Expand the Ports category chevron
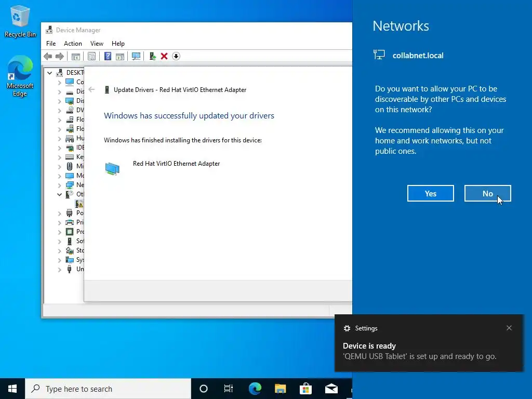Image resolution: width=532 pixels, height=399 pixels. 59,213
